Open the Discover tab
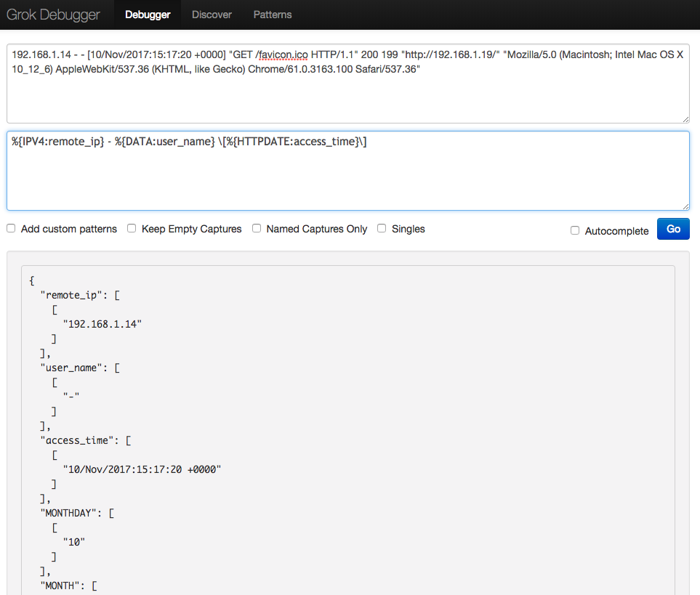700x595 pixels. click(x=212, y=15)
